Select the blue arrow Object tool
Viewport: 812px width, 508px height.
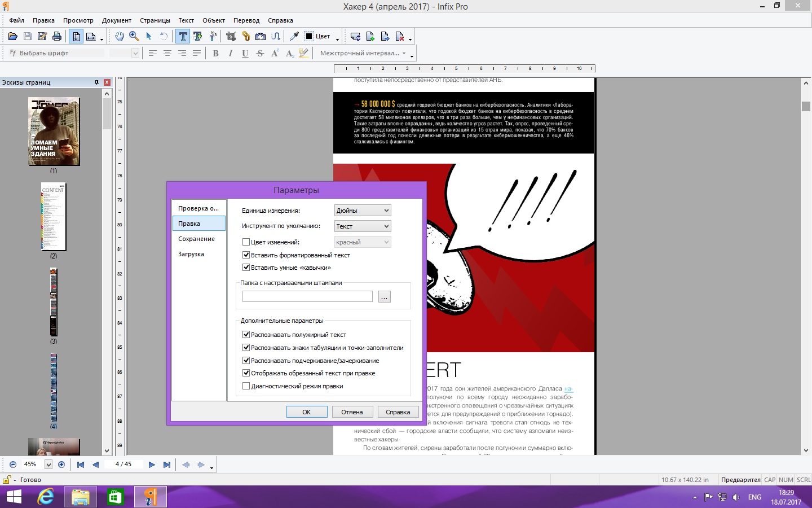[x=149, y=36]
